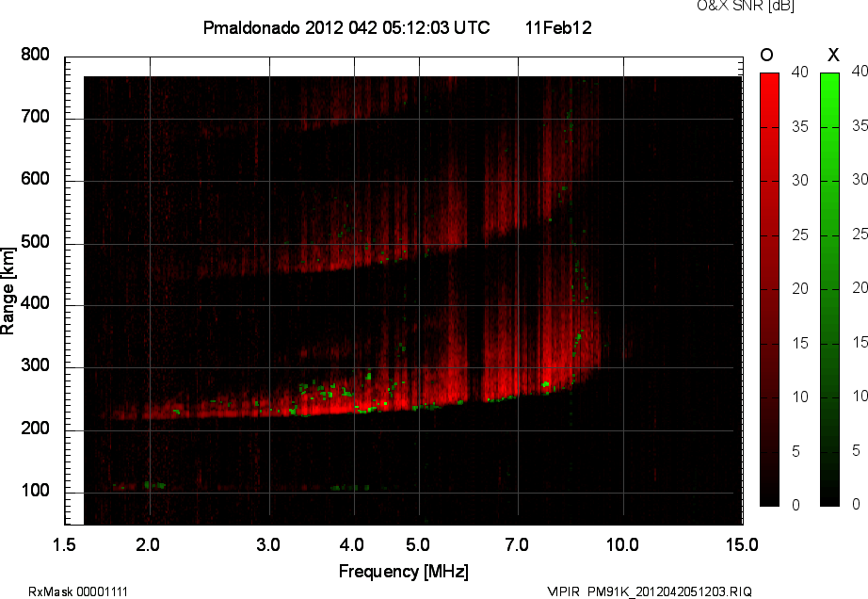The width and height of the screenshot is (868, 599).
Task: Click the faint E-layer trace near 2.0 MHz
Action: 151,485
